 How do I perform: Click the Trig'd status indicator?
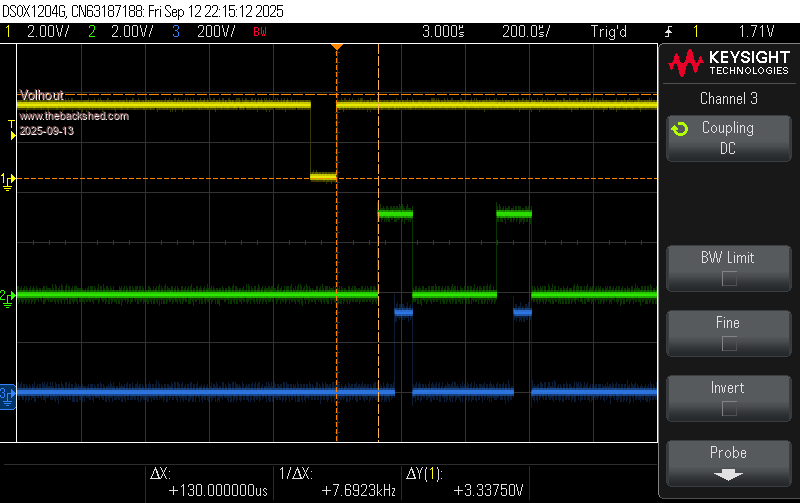[x=609, y=32]
